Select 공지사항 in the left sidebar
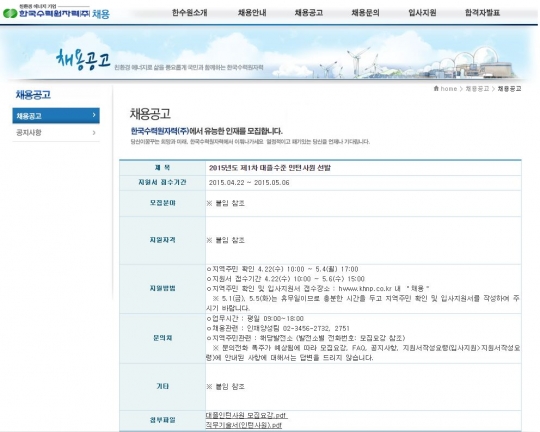540x432 pixels. (x=56, y=133)
